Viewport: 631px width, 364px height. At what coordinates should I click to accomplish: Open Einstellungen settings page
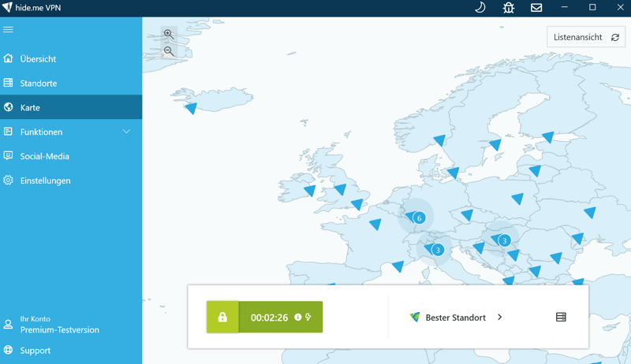pos(71,180)
